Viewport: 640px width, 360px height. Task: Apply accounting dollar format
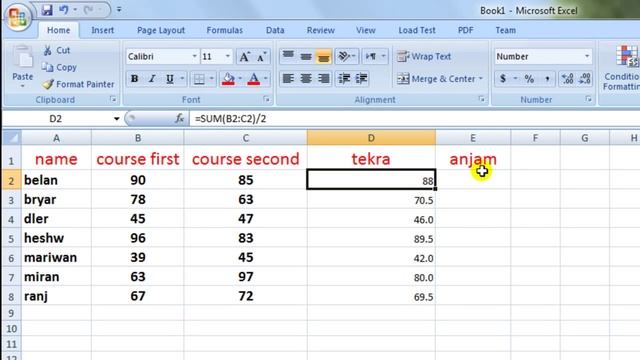(503, 79)
